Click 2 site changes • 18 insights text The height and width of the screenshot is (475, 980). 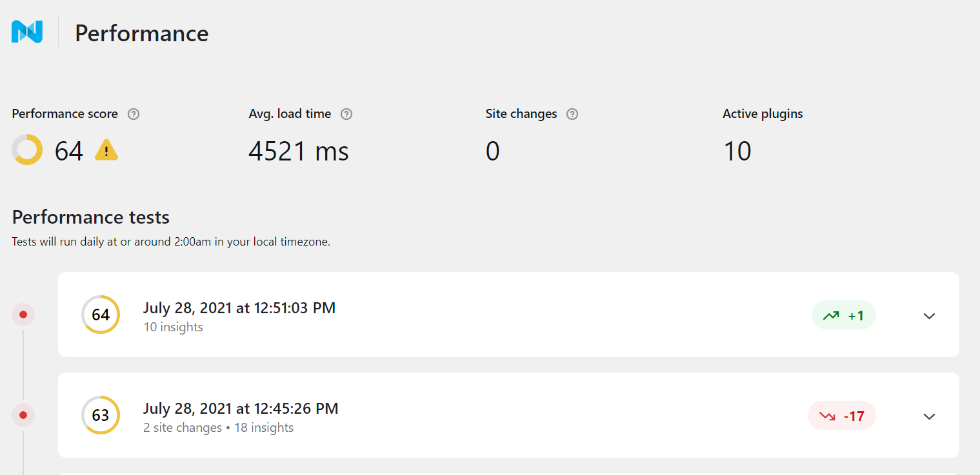(x=218, y=428)
